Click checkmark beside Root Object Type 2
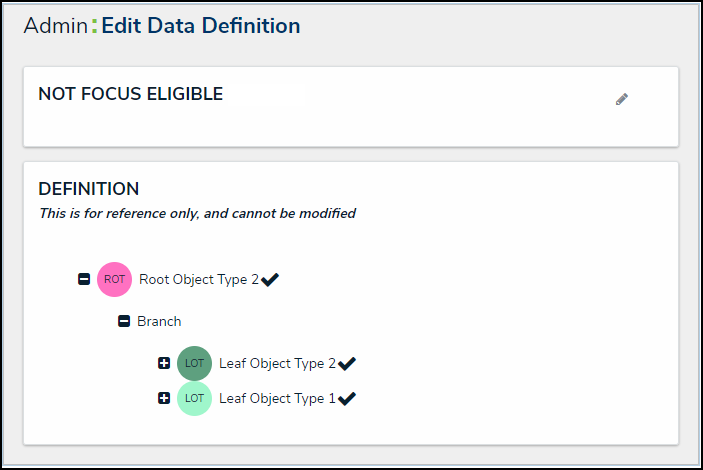The height and width of the screenshot is (470, 703). tap(270, 280)
